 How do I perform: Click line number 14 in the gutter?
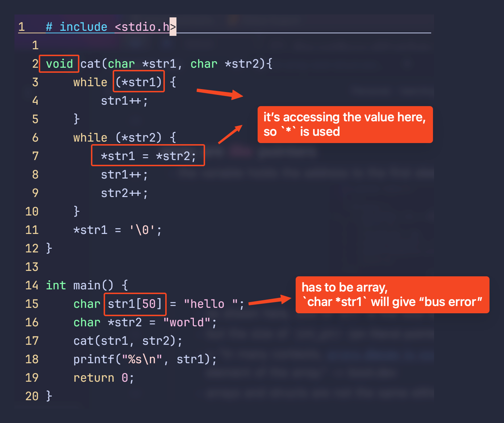pyautogui.click(x=32, y=285)
